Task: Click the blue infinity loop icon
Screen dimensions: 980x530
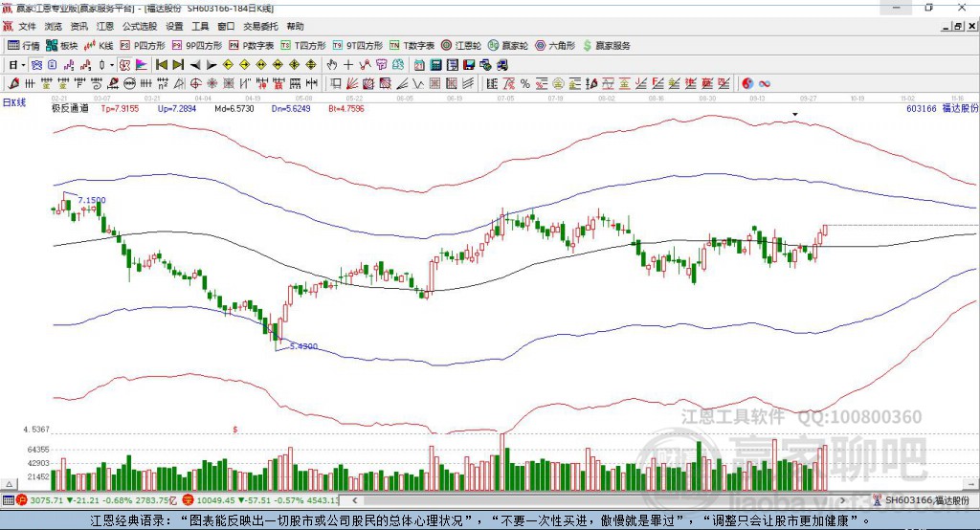Action: [x=765, y=84]
